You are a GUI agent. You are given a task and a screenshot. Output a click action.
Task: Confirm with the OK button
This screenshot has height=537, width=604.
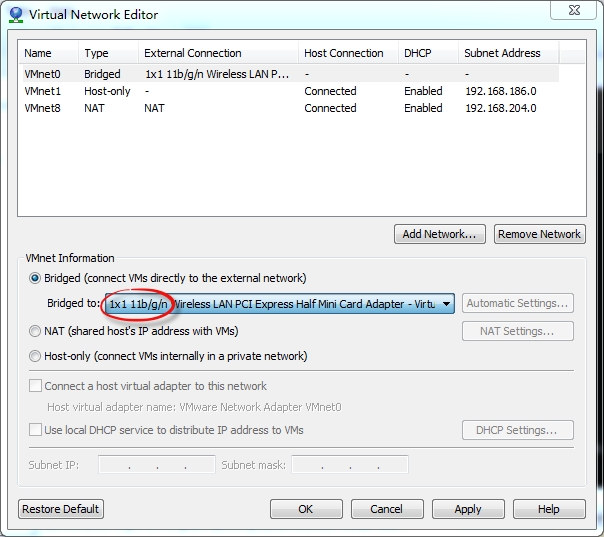(306, 509)
